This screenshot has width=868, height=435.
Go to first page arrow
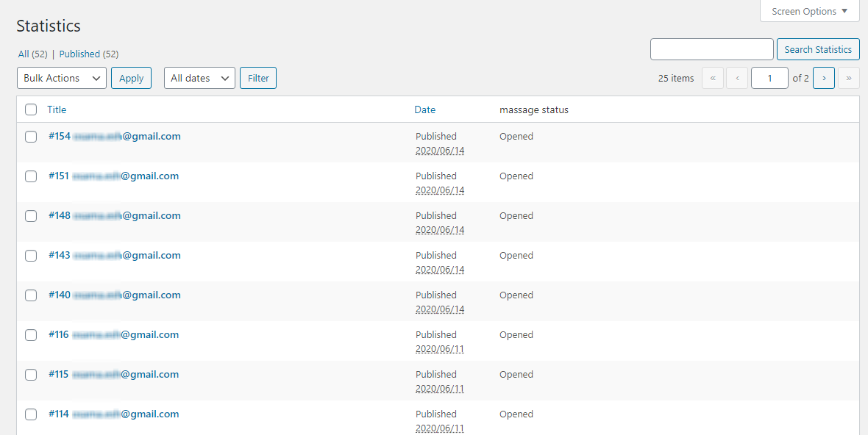coord(713,78)
